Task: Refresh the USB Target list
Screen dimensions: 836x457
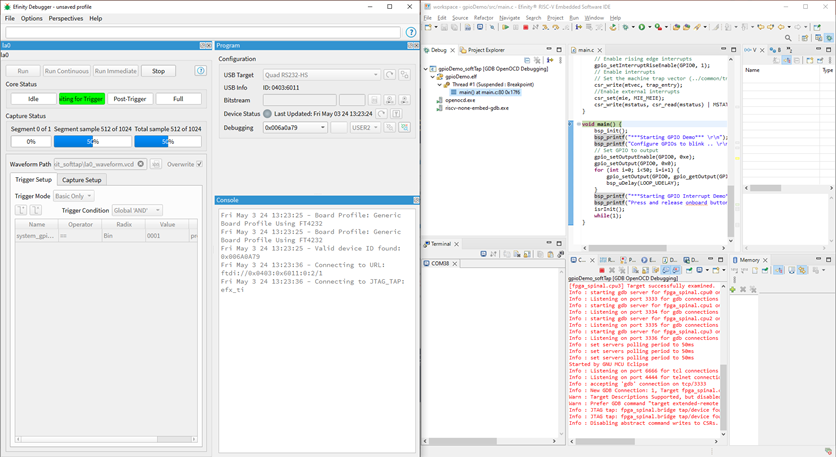Action: coord(390,75)
